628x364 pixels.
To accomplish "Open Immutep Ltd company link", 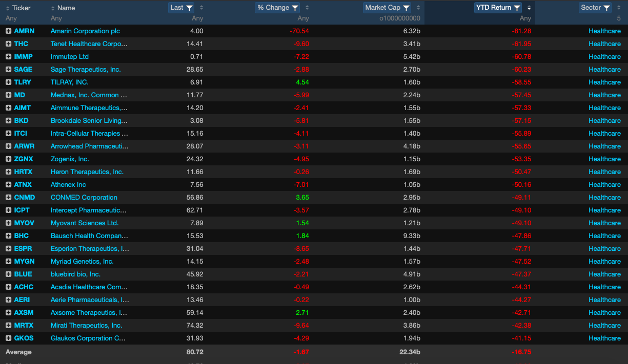I will pos(70,57).
